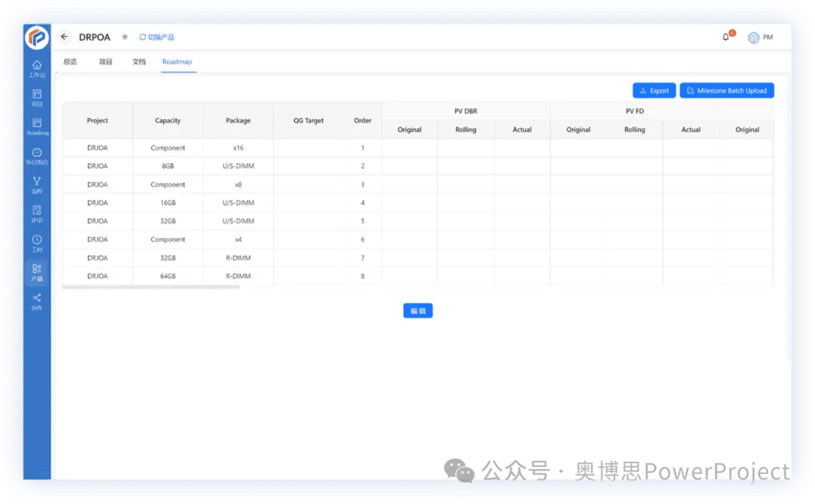Switch to the 文档 tab
Screen dimensions: 815x504
139,62
